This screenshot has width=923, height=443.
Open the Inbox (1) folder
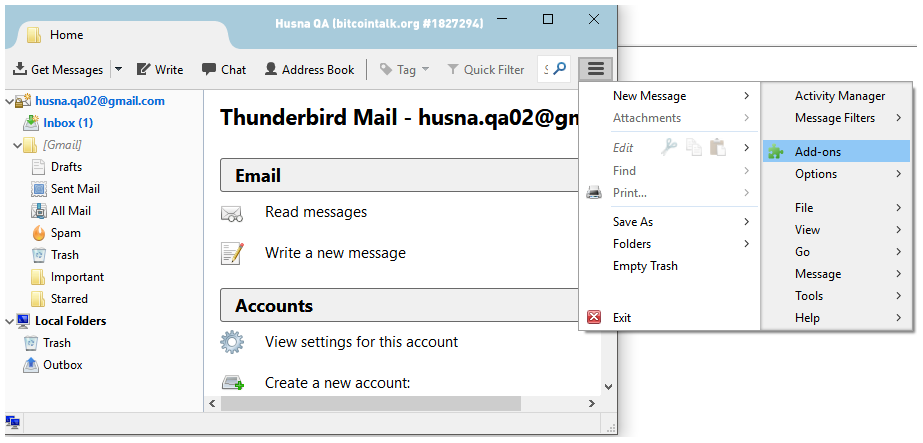tap(68, 123)
